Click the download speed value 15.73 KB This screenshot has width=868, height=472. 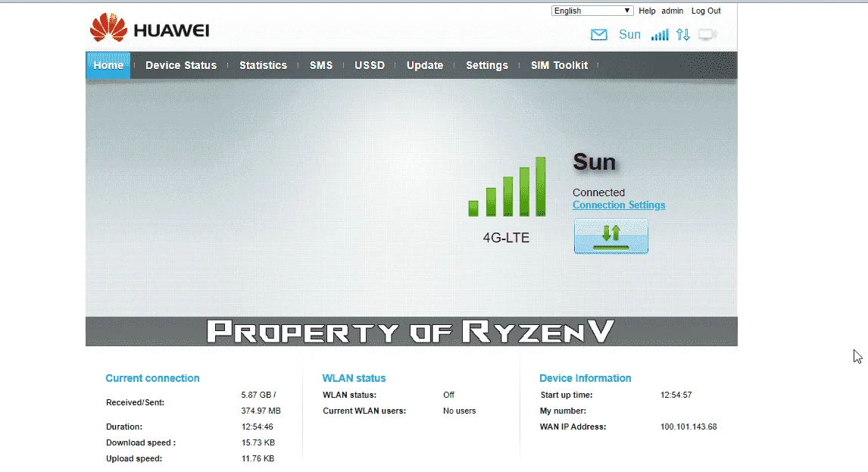(x=258, y=442)
